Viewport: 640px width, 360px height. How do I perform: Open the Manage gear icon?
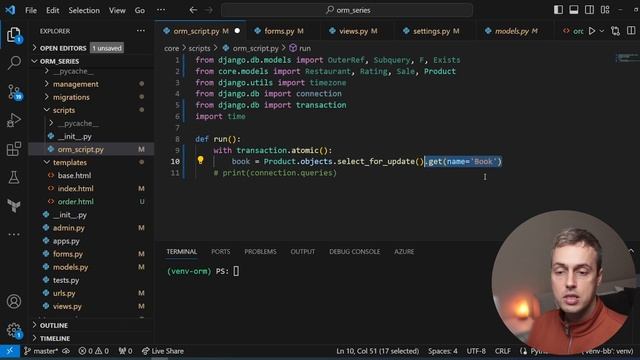point(14,330)
